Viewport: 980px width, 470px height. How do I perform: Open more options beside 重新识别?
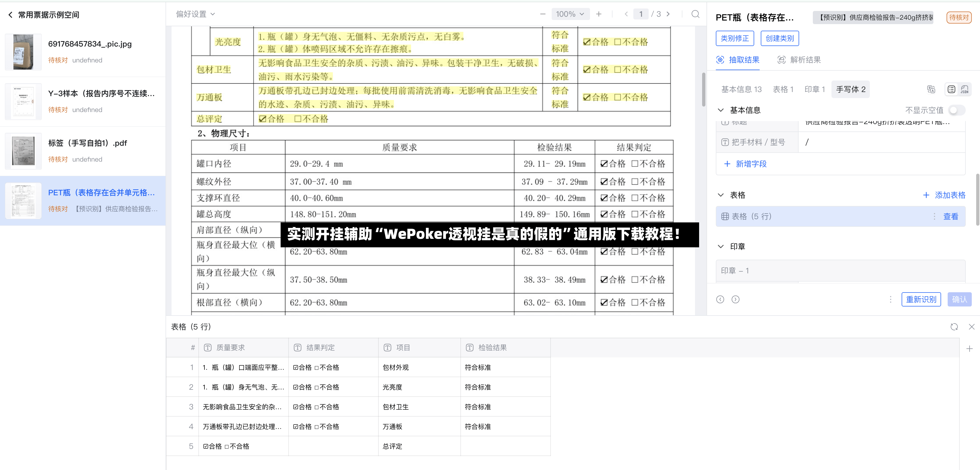click(891, 300)
